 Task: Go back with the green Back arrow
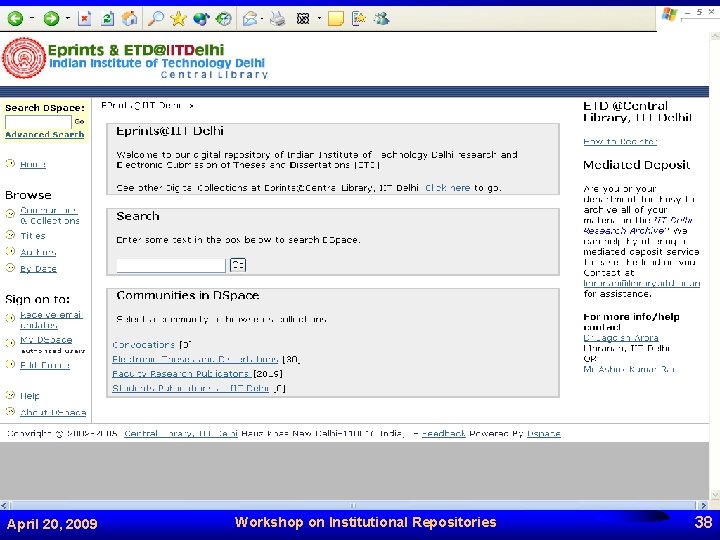click(x=15, y=19)
